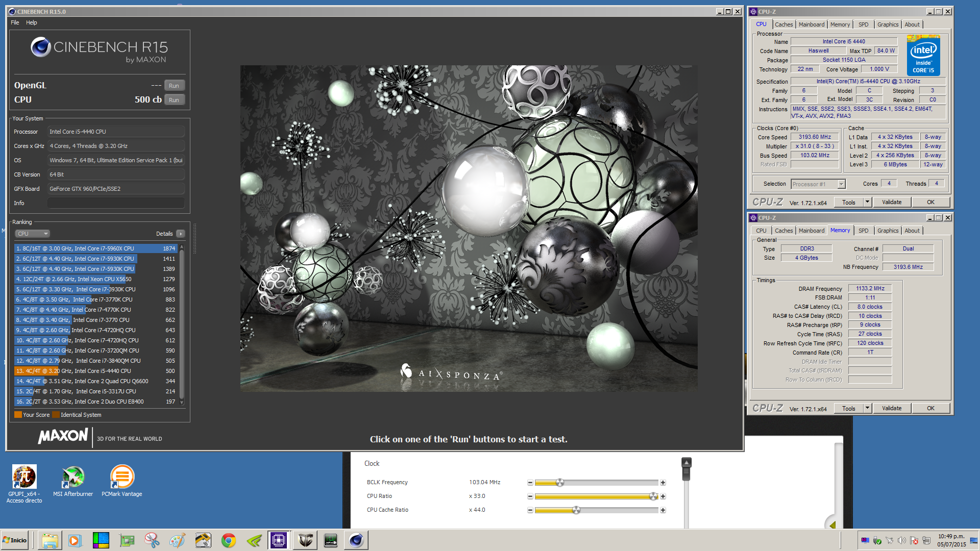The height and width of the screenshot is (551, 980).
Task: Select ranking entry Core 2 Quad Q6600
Action: click(95, 381)
